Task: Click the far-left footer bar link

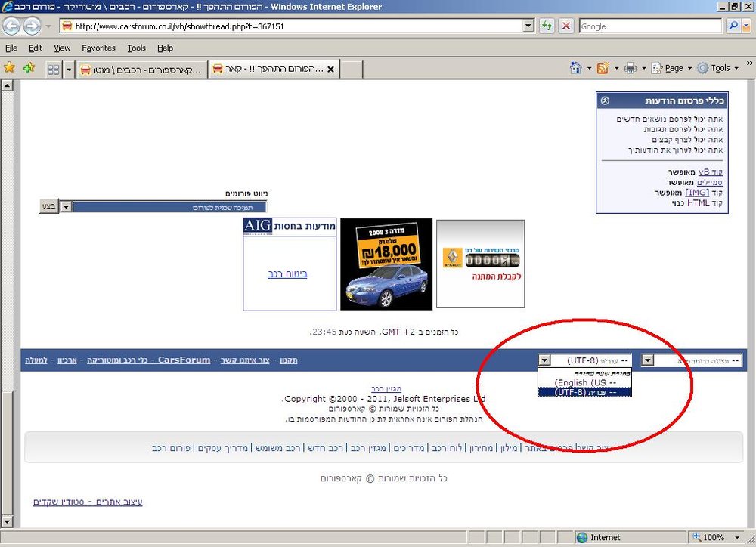Action: (36, 360)
